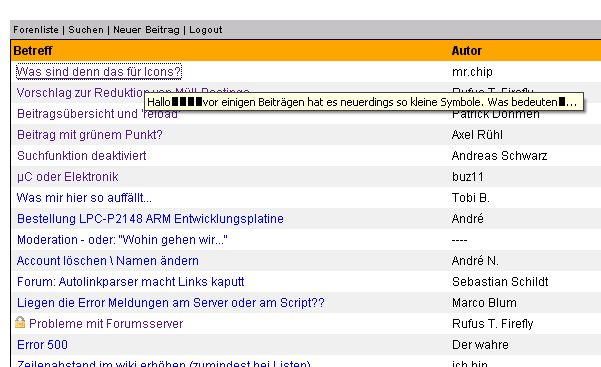Open thread 'Liegen die Error Meldungen am Server'
The height and width of the screenshot is (367, 601).
tap(171, 303)
